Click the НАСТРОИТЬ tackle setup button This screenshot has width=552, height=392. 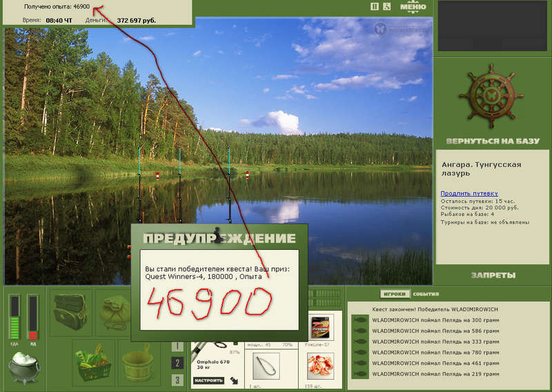pos(208,380)
